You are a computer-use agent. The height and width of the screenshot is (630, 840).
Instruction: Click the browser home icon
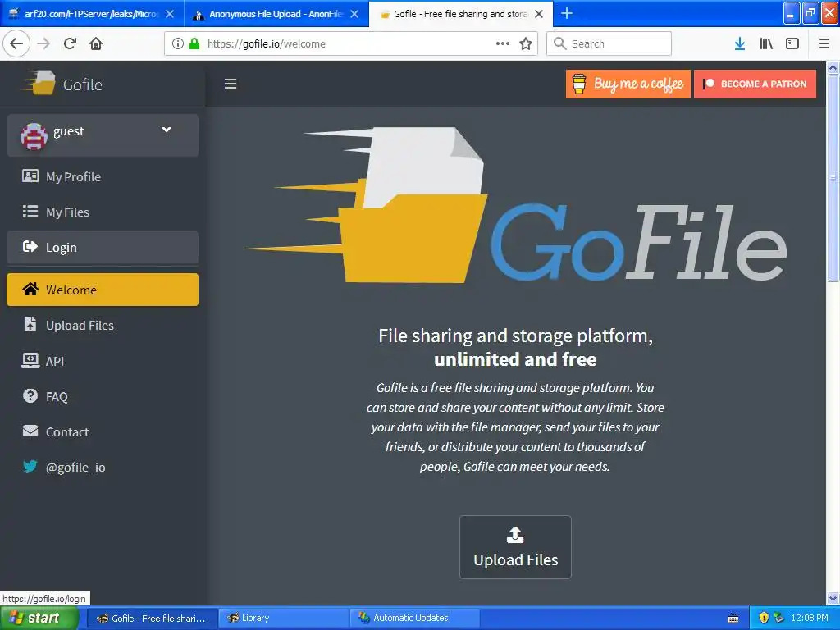(x=96, y=43)
